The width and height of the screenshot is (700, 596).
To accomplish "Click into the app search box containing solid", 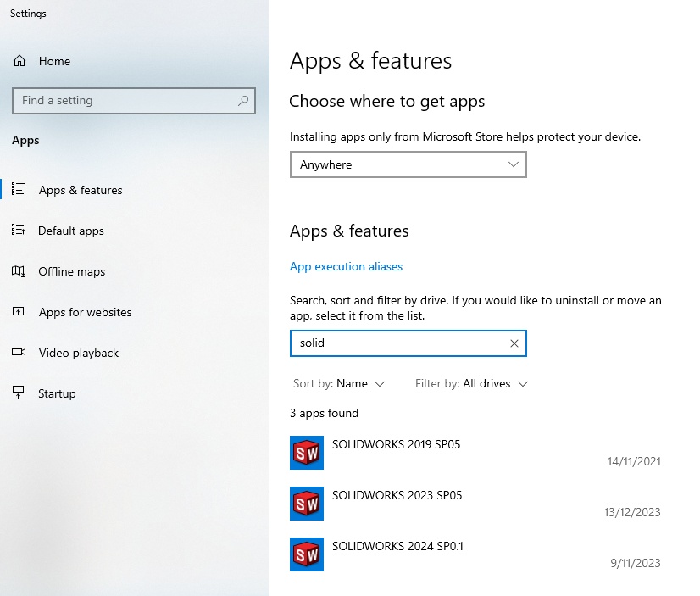I will (x=408, y=343).
